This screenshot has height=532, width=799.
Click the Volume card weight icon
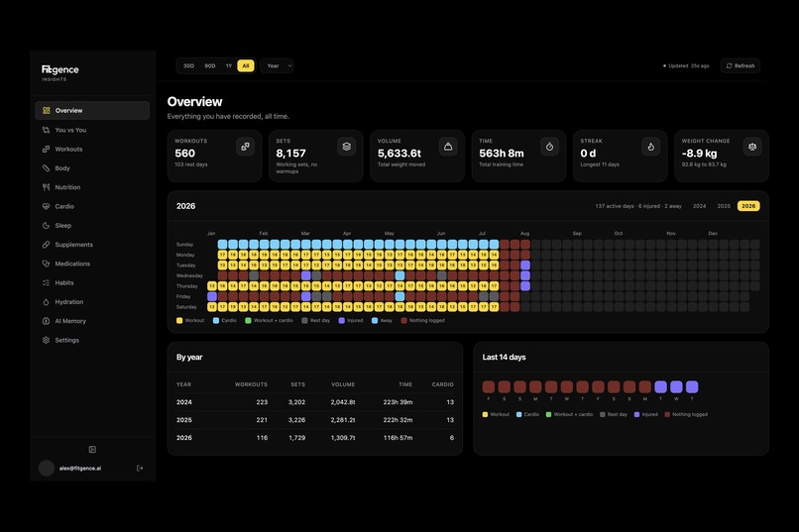448,147
